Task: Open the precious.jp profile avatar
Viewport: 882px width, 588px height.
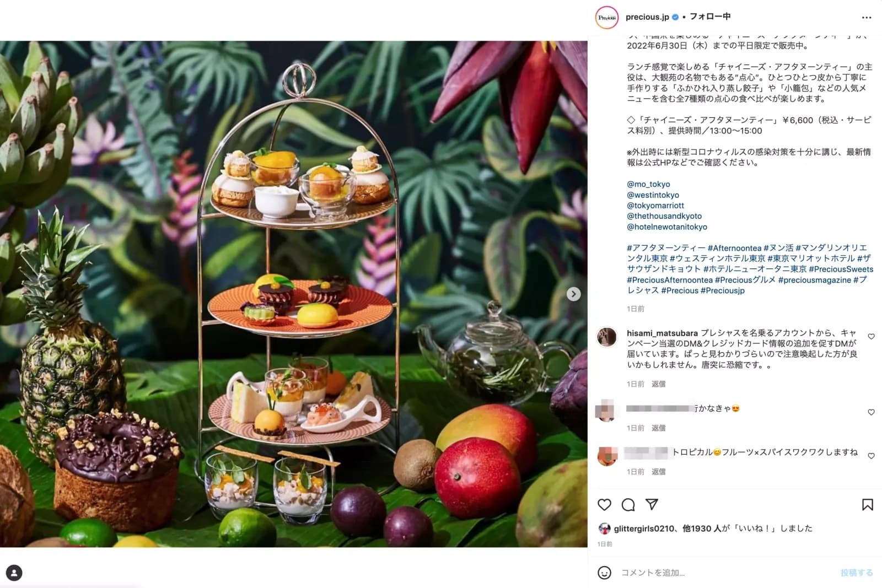Action: (607, 17)
